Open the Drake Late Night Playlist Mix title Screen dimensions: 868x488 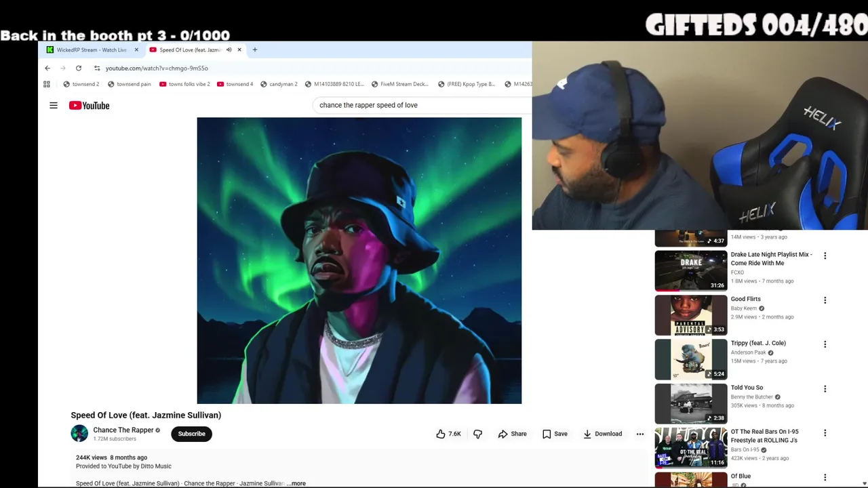click(x=771, y=259)
